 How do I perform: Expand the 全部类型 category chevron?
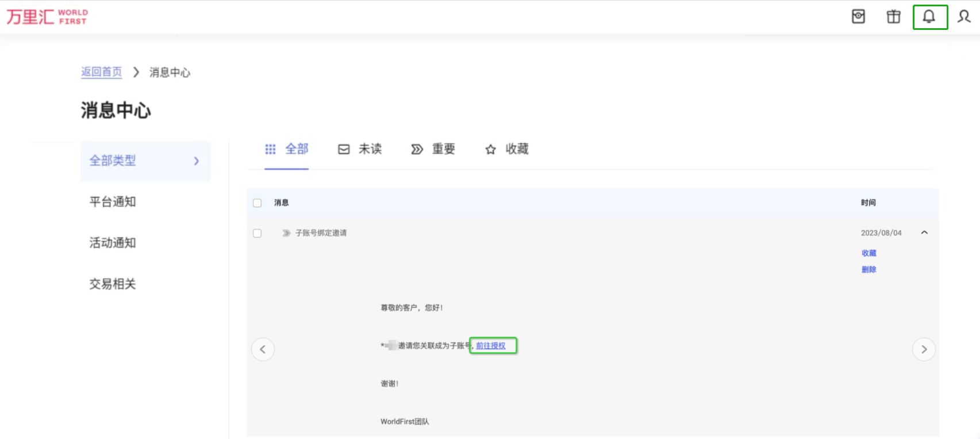tap(197, 161)
